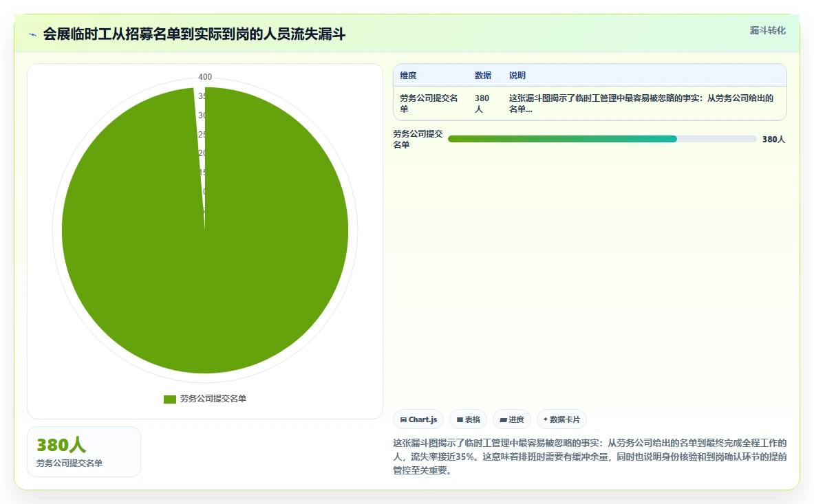Click the 380人 value in table row
The image size is (814, 504).
tap(482, 103)
